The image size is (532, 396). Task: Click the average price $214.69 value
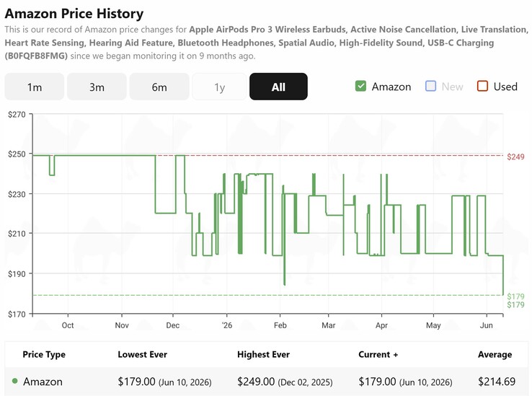pyautogui.click(x=497, y=382)
